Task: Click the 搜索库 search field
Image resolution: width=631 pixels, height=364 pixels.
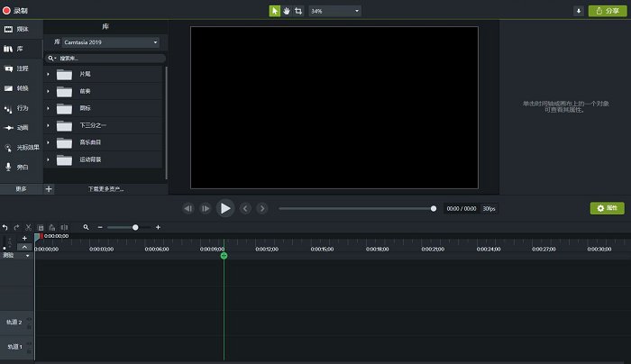Action: (108, 58)
